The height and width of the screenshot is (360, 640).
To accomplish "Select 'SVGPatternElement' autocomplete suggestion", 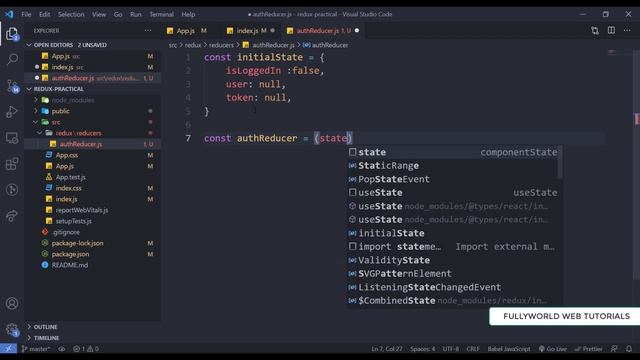I will (452, 273).
